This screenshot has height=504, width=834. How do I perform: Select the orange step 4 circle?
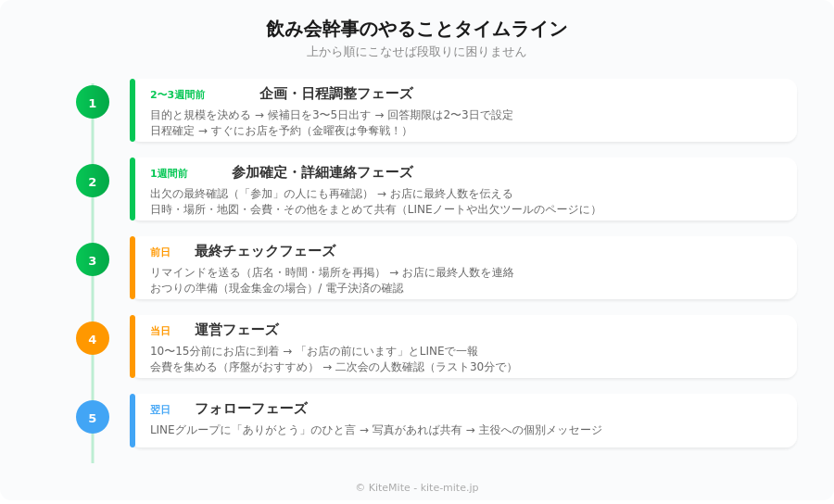(x=93, y=339)
